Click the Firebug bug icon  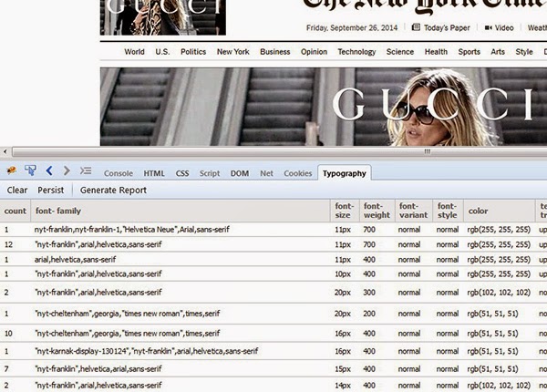coord(12,170)
